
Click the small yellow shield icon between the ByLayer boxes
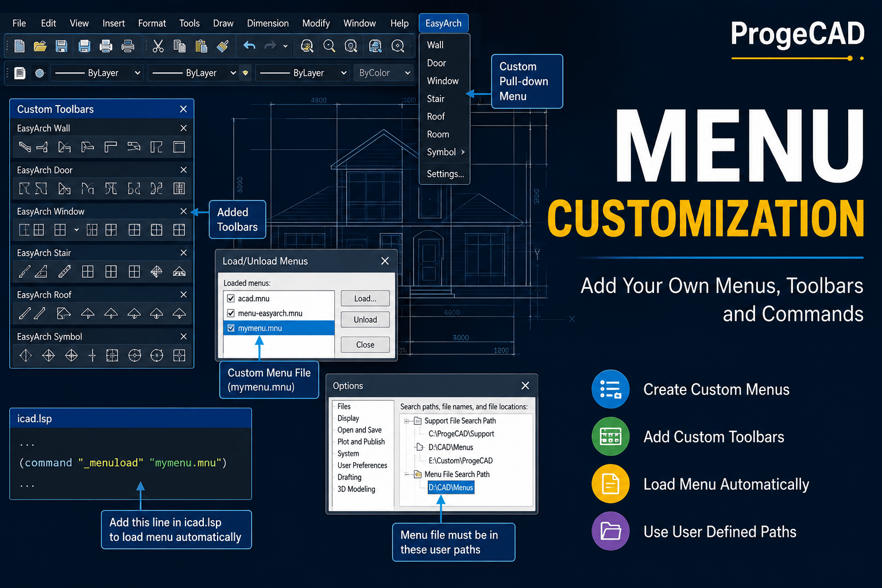[246, 73]
